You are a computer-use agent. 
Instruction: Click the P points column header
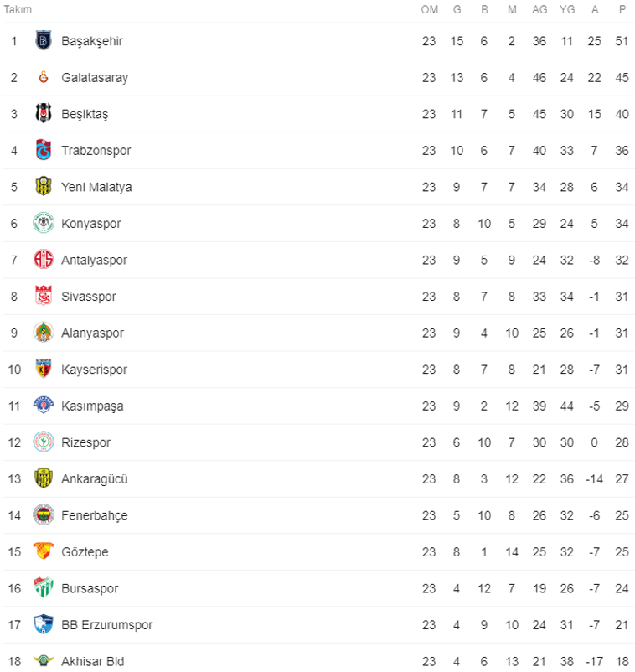pyautogui.click(x=622, y=9)
